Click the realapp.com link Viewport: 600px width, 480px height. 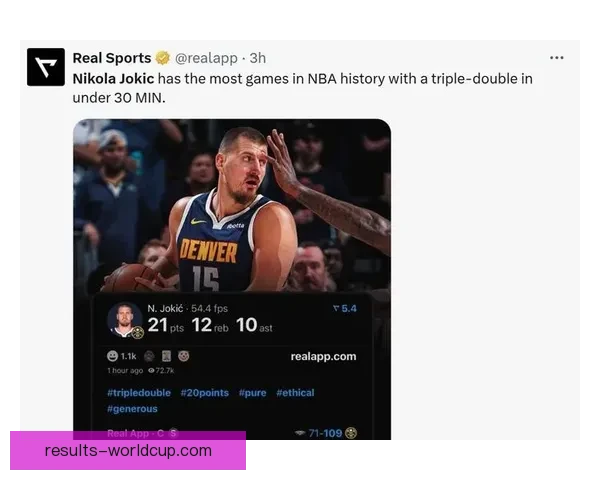[x=323, y=356]
